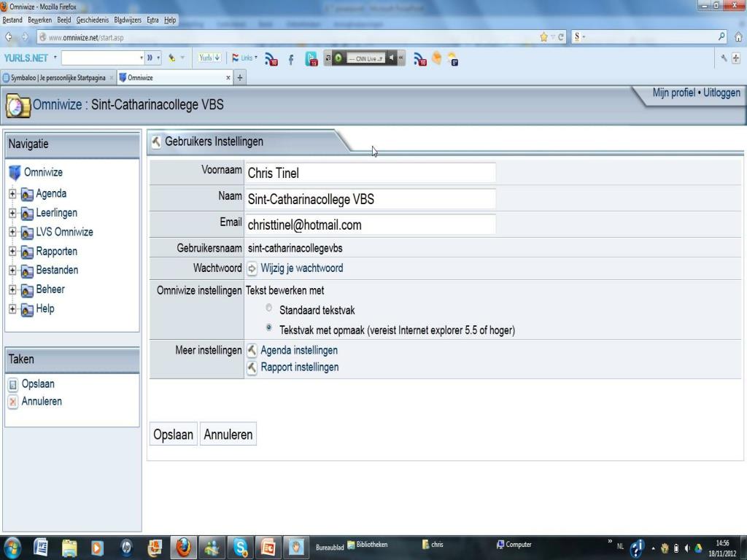The height and width of the screenshot is (560, 747).
Task: Expand the Bestanden tree node
Action: point(12,271)
